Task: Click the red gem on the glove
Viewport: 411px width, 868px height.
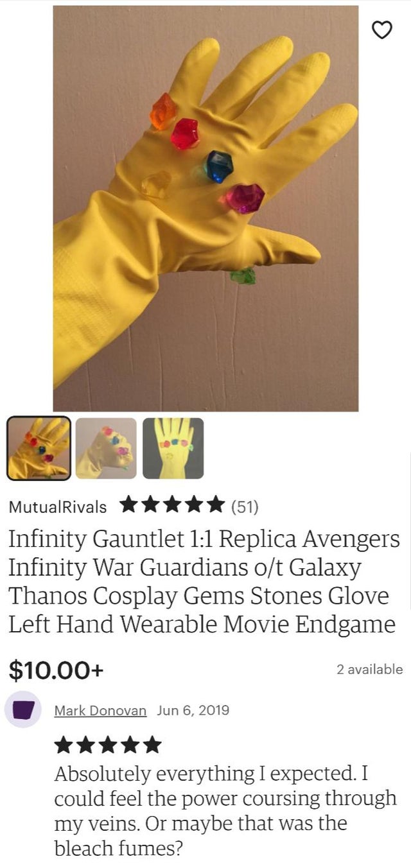Action: pyautogui.click(x=185, y=134)
